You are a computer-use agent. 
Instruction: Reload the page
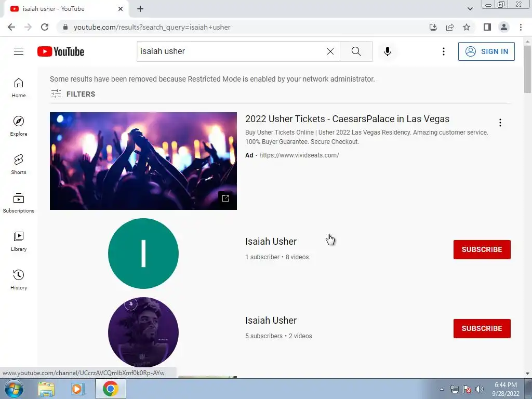coord(45,27)
